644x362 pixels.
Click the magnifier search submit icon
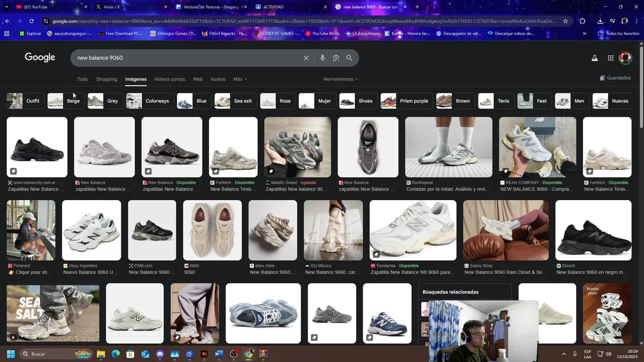click(349, 58)
